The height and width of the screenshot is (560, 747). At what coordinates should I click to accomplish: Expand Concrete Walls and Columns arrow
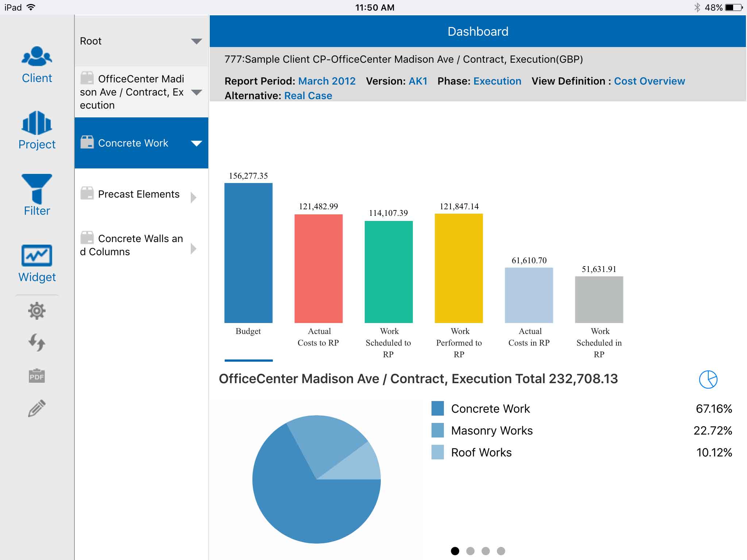point(194,249)
